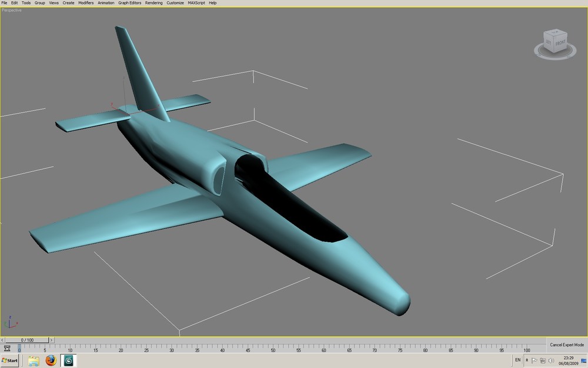Open the Help menu
The image size is (588, 368).
tap(213, 2)
